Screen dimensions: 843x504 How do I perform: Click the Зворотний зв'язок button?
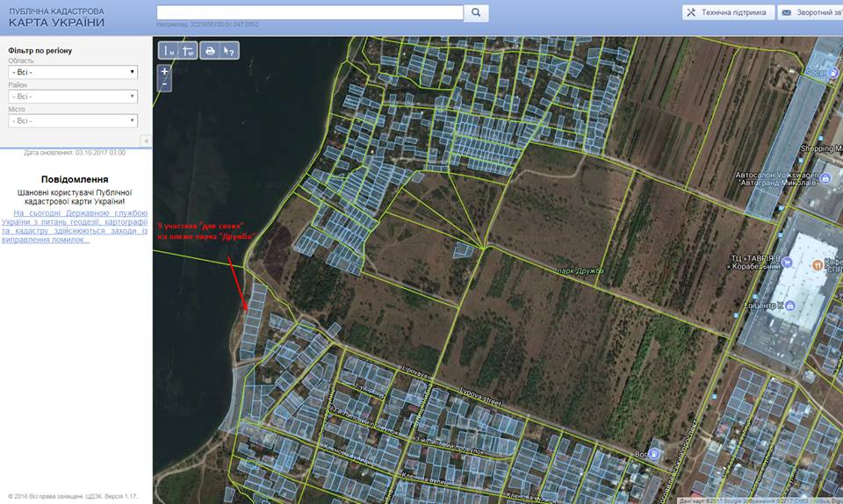(x=810, y=12)
